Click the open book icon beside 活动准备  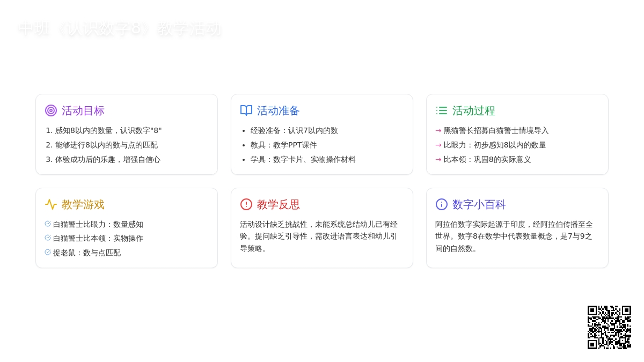tap(246, 110)
